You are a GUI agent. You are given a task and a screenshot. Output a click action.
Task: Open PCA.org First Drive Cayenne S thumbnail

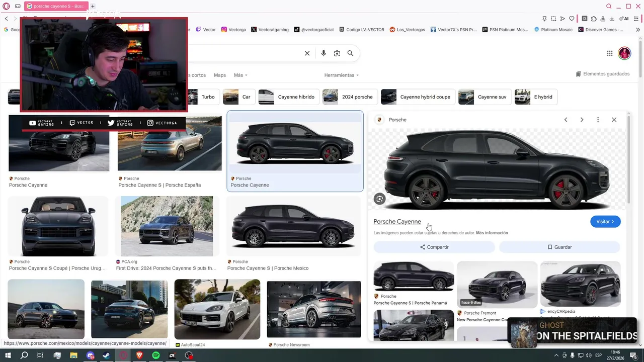tap(167, 226)
